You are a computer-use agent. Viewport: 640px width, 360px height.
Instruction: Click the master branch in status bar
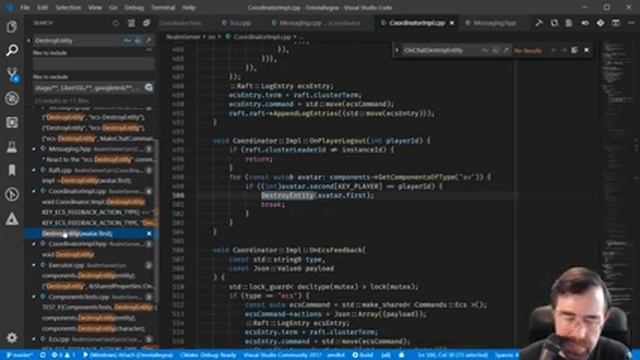pyautogui.click(x=20, y=355)
